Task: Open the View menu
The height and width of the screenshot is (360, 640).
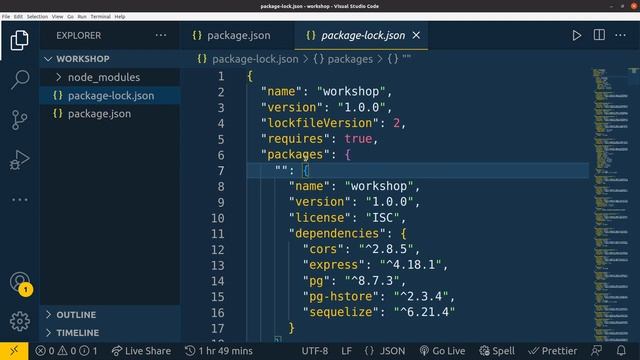Action: 58,17
